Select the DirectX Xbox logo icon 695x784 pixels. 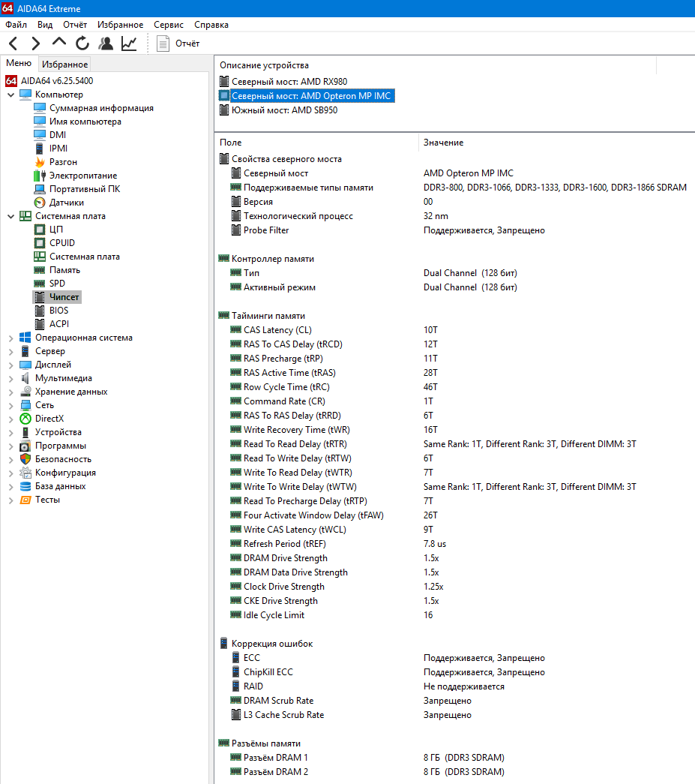tap(25, 419)
